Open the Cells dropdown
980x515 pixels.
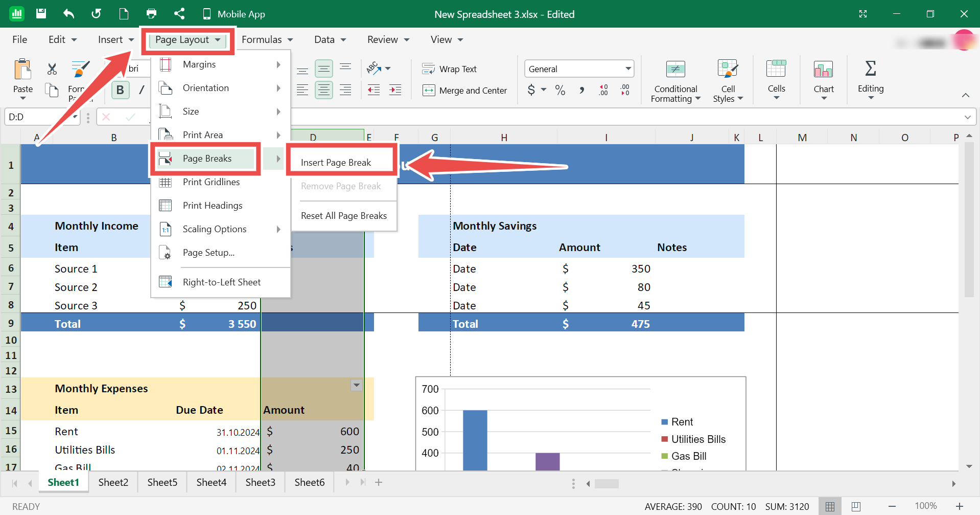[x=776, y=80]
